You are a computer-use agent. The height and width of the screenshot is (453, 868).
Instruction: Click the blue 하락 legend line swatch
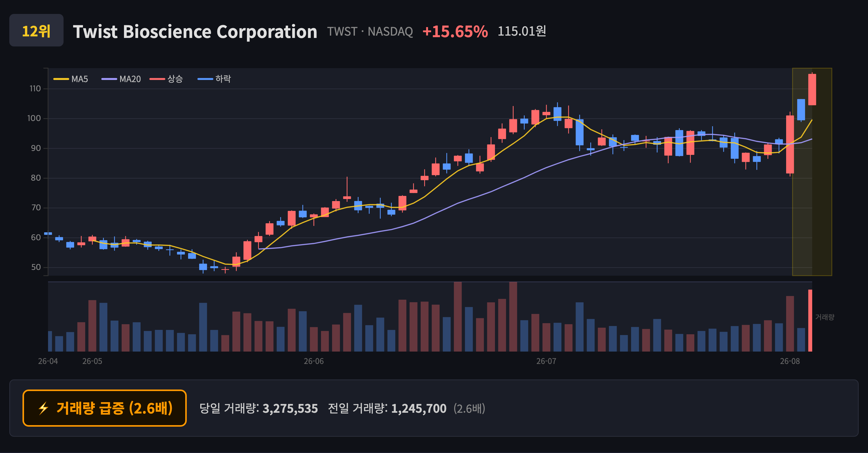coord(205,79)
